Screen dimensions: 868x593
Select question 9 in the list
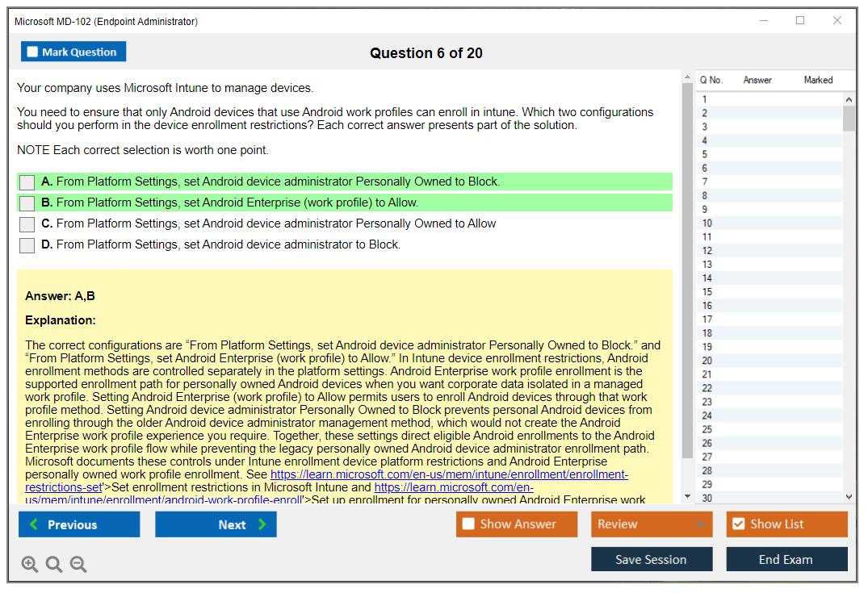pos(769,210)
